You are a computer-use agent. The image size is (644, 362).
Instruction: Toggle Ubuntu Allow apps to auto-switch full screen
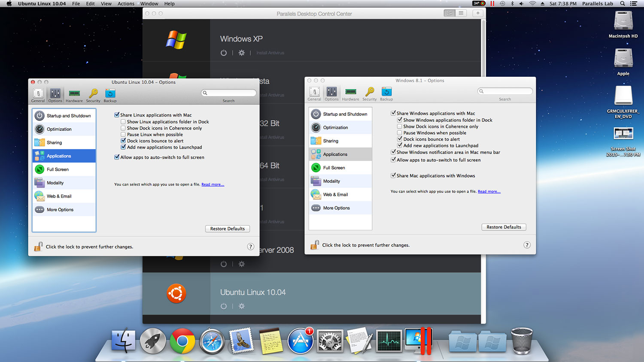(x=117, y=157)
